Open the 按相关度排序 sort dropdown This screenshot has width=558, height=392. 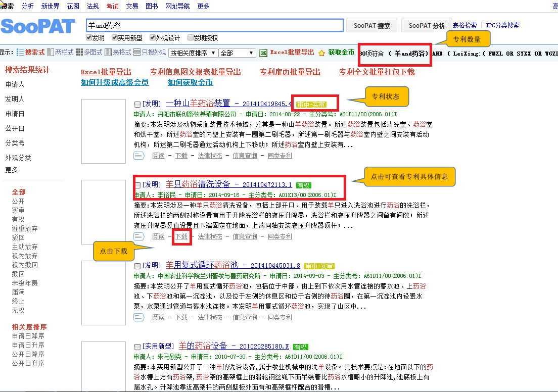click(193, 53)
